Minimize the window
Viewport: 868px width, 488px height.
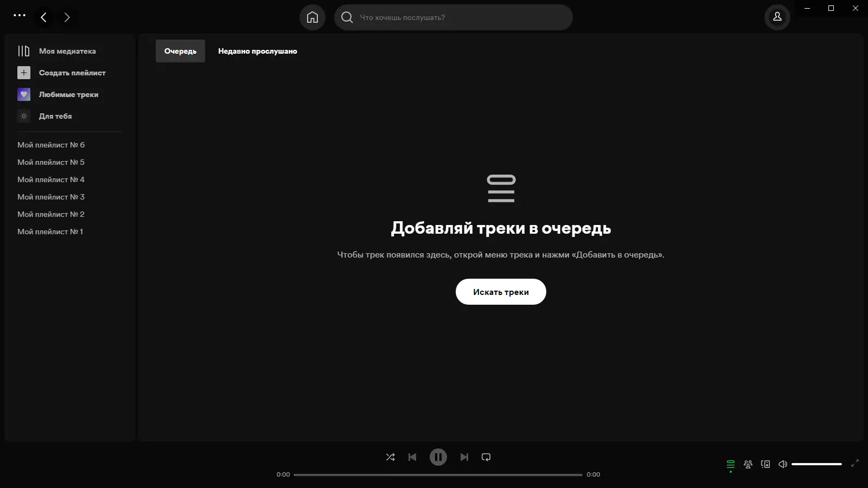tap(807, 8)
